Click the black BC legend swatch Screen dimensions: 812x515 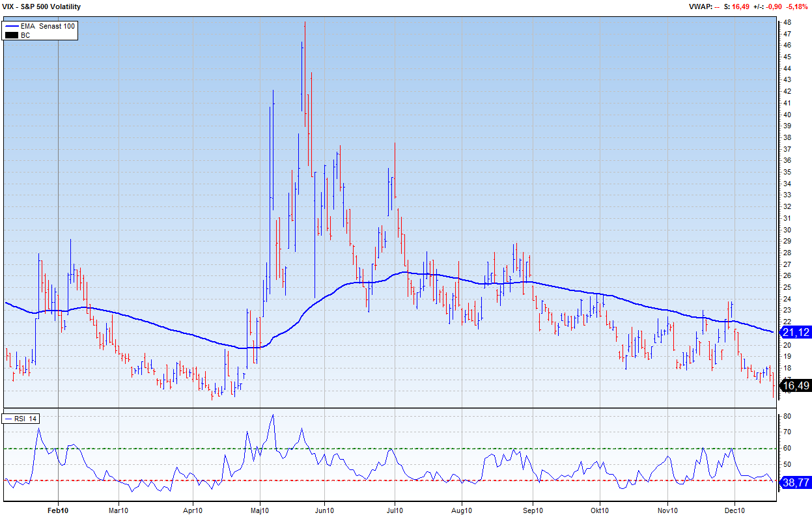(x=12, y=35)
